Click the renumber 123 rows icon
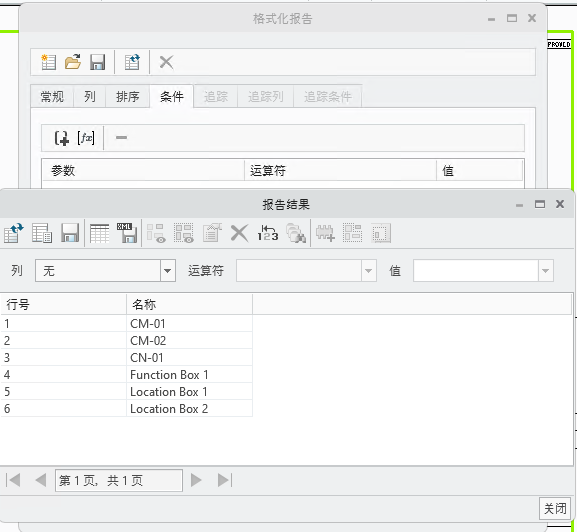Screen dimensions: 577x532 point(268,233)
